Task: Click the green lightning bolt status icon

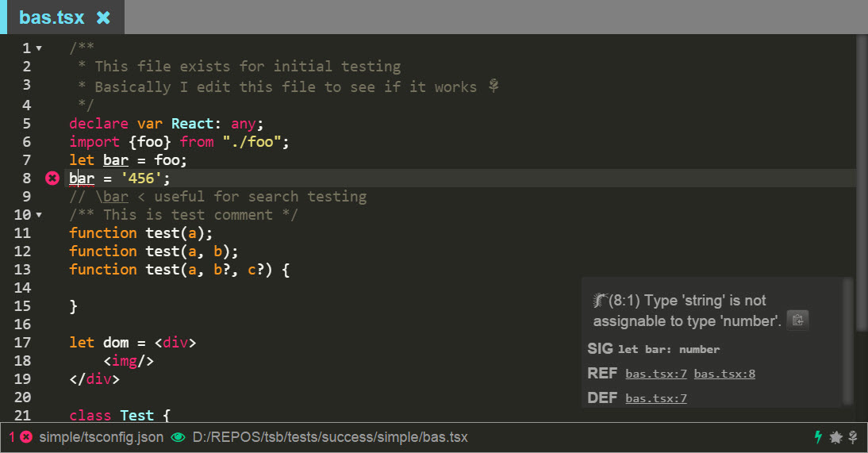Action: pos(818,437)
